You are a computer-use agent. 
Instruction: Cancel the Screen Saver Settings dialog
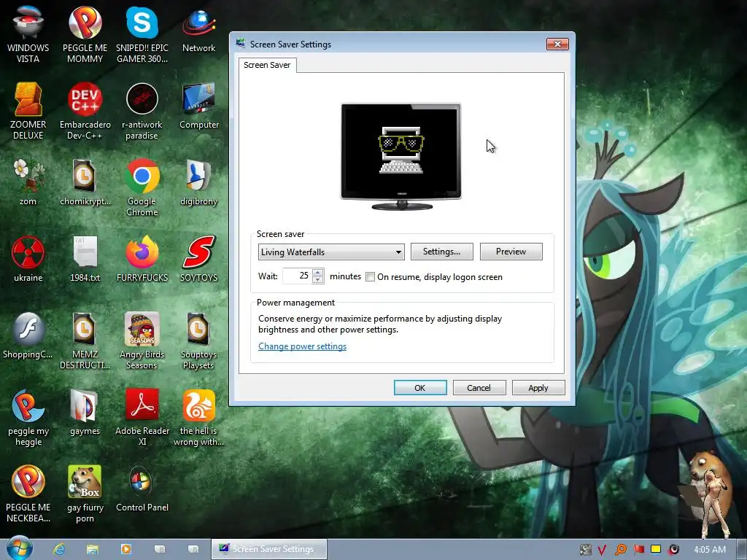click(479, 388)
